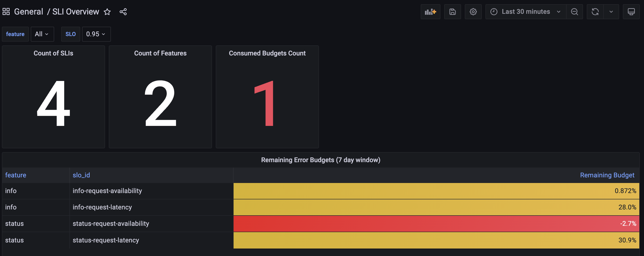Sort by Remaining Budget column header

pos(607,175)
